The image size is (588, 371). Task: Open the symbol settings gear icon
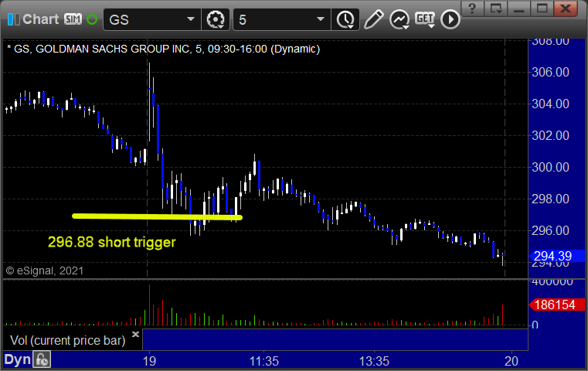click(216, 19)
